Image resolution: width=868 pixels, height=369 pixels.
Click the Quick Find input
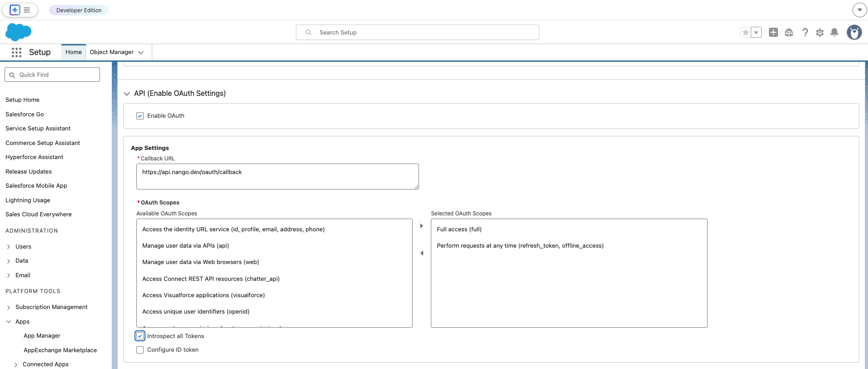tap(52, 75)
